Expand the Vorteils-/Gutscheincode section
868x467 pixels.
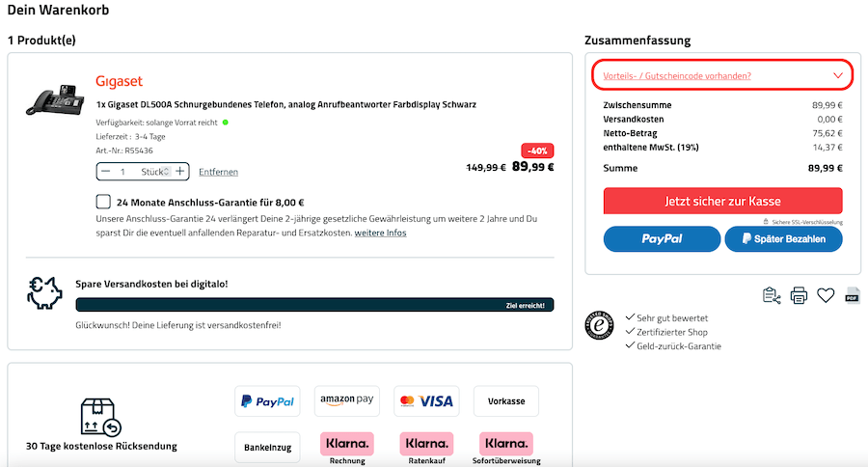point(721,75)
